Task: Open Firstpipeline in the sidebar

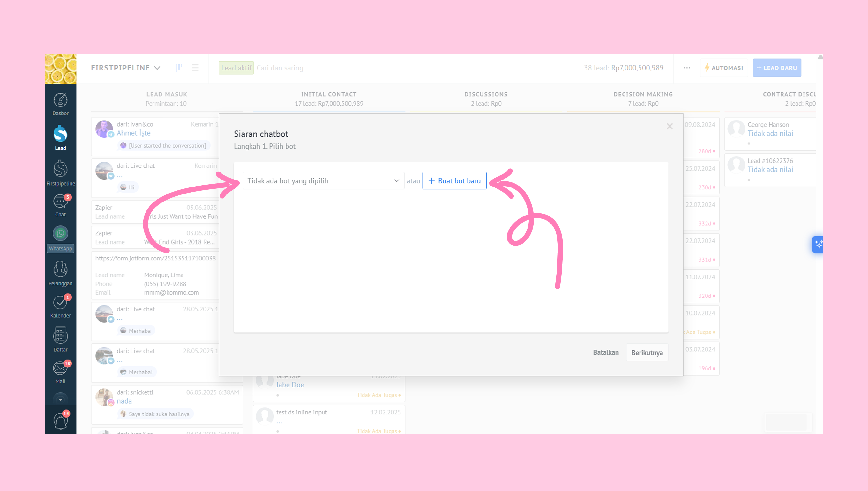Action: pos(60,173)
